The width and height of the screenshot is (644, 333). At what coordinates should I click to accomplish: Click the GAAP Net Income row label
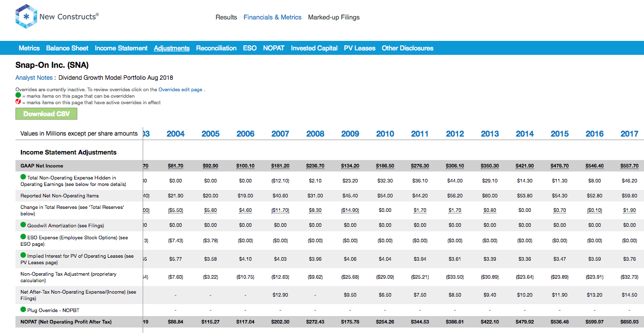(42, 166)
